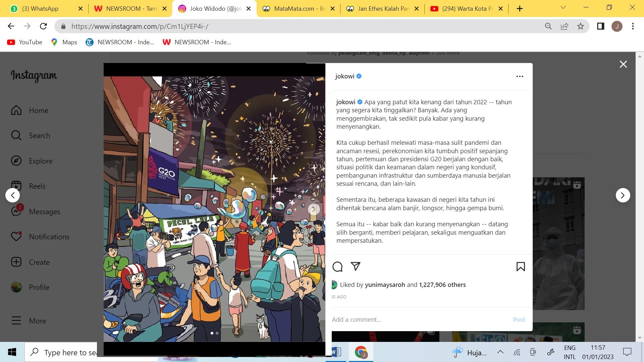The image size is (644, 362).
Task: Click the share post paper plane icon
Action: pos(355,266)
